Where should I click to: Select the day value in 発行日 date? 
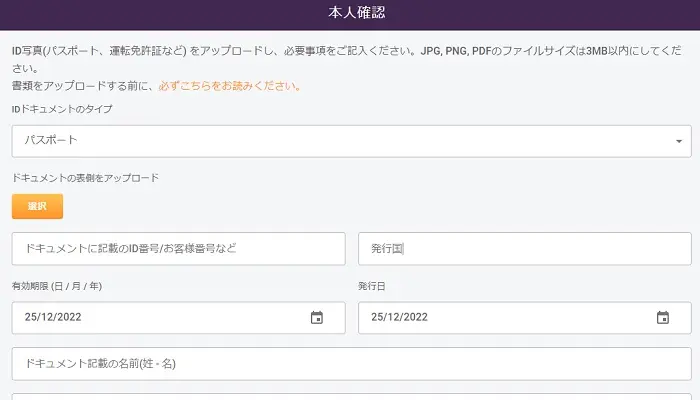coord(377,318)
